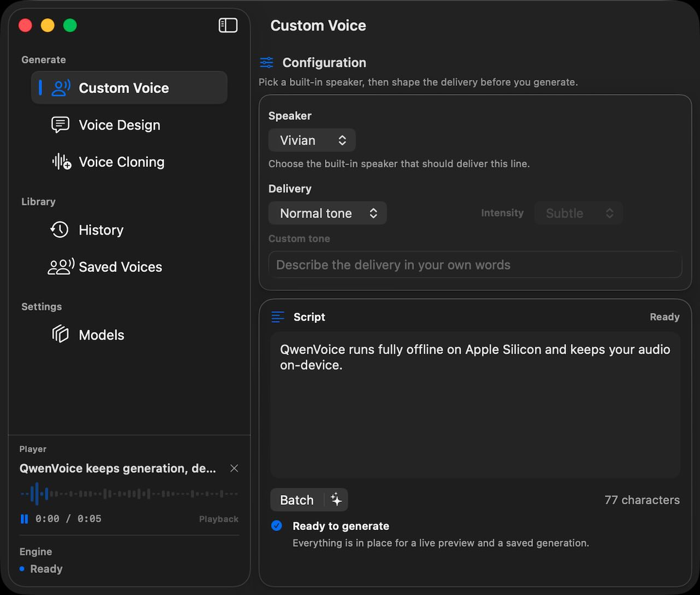Click the Voice Design chat icon
700x595 pixels.
[x=60, y=125]
